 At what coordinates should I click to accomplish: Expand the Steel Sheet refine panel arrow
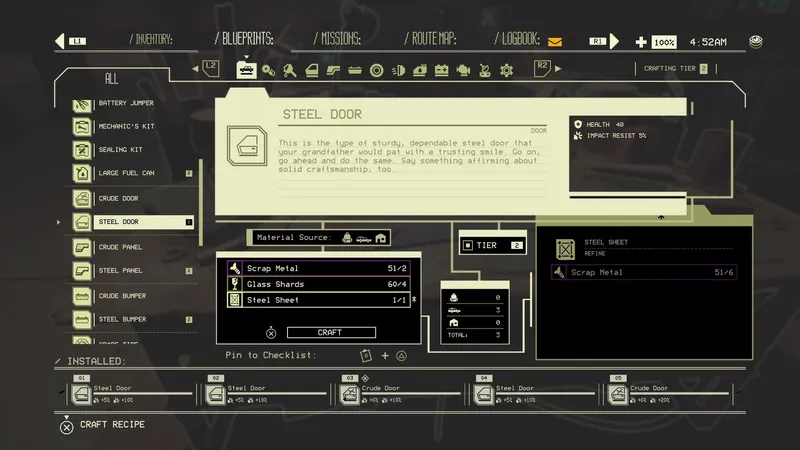(x=661, y=217)
